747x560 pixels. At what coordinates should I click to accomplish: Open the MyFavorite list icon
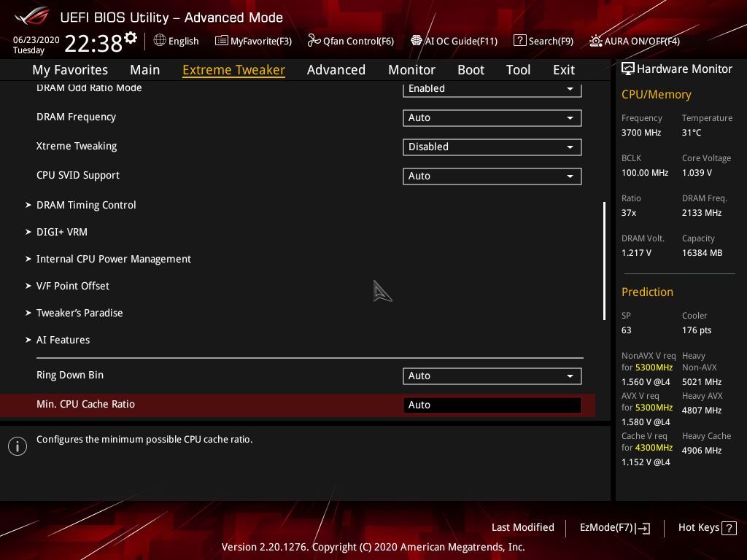[x=222, y=41]
